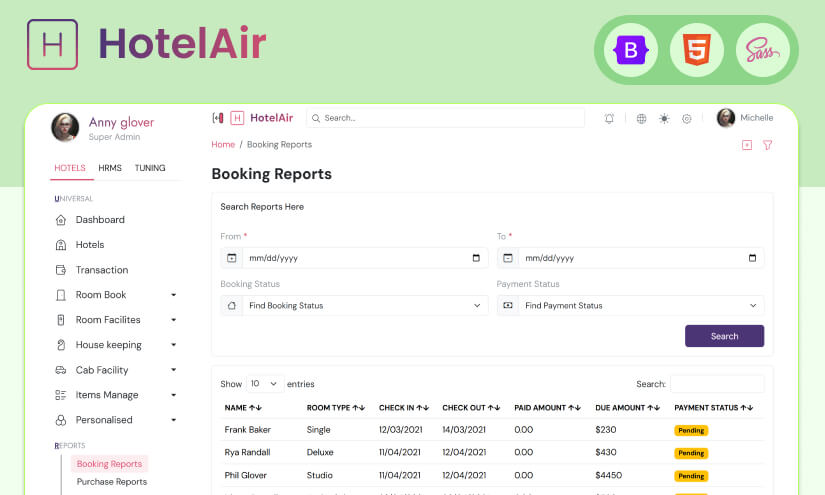Viewport: 825px width, 495px height.
Task: Sort table by DUE AMOUNT column
Action: (x=627, y=408)
